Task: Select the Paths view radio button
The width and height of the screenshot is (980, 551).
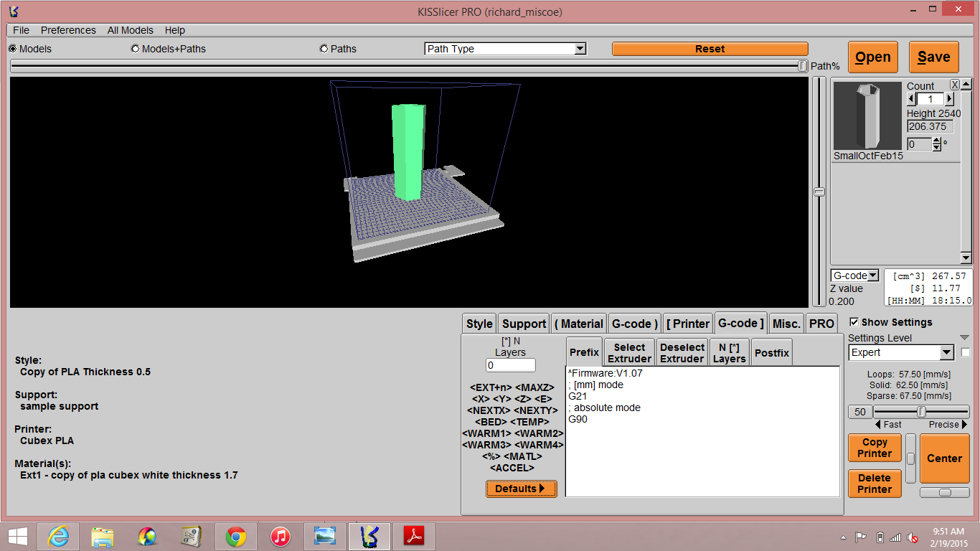Action: [324, 49]
